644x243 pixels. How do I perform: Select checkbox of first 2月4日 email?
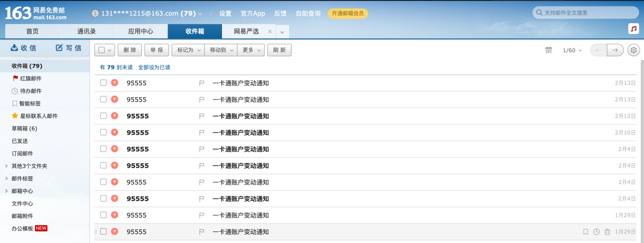click(x=103, y=149)
